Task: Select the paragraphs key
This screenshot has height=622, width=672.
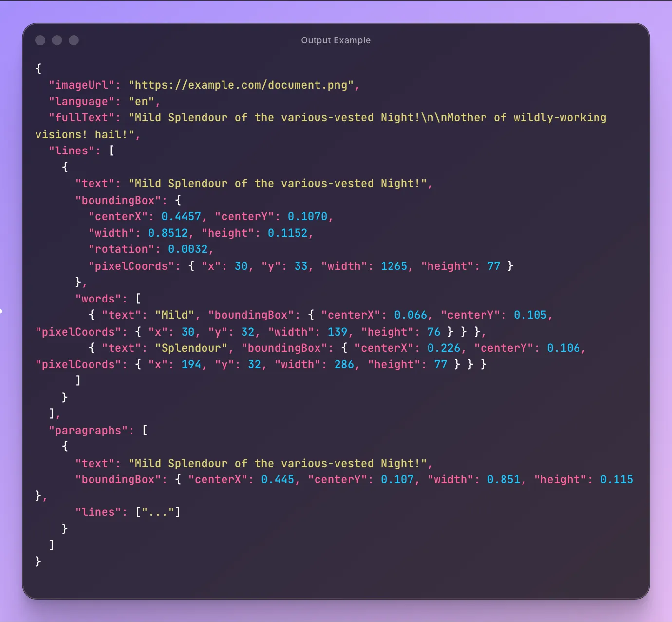Action: pos(89,430)
